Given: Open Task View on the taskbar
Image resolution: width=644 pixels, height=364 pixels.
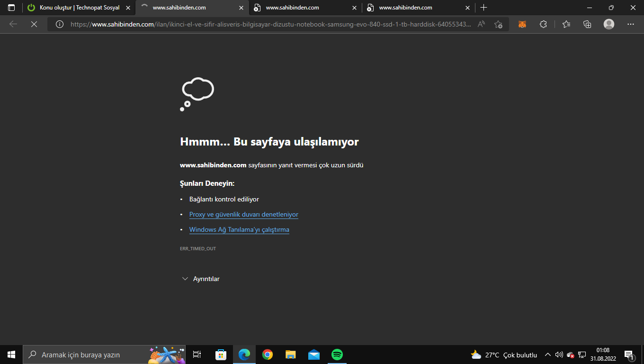Looking at the screenshot, I should coord(197,355).
